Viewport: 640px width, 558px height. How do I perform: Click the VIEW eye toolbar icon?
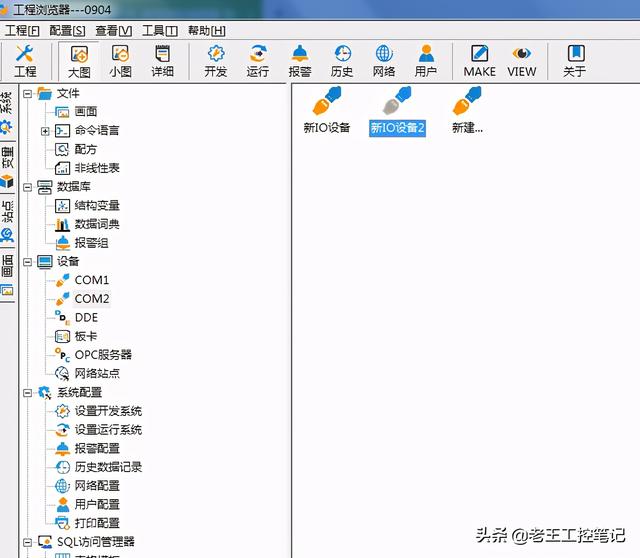522,61
